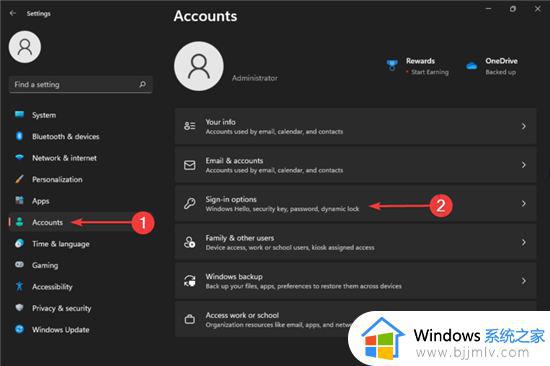Select the Gaming label
This screenshot has width=550, height=366.
(45, 265)
